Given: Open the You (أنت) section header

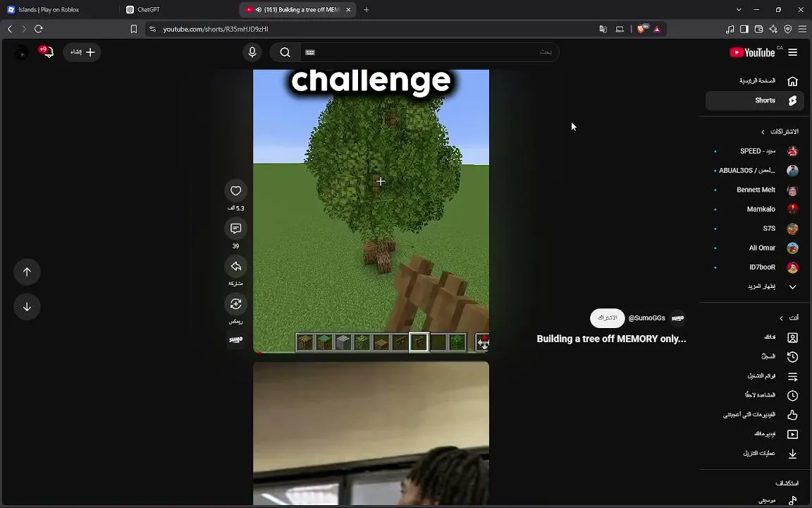Looking at the screenshot, I should click(x=789, y=317).
